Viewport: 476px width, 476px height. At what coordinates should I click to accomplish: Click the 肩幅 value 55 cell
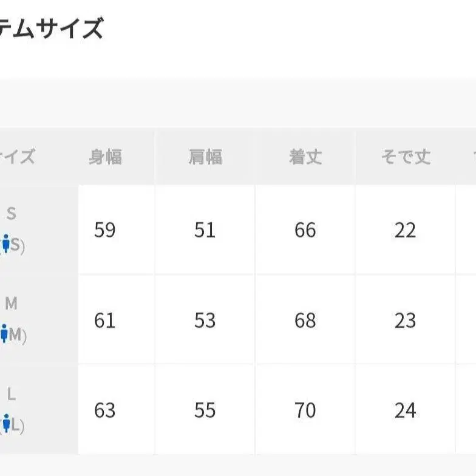pyautogui.click(x=205, y=409)
